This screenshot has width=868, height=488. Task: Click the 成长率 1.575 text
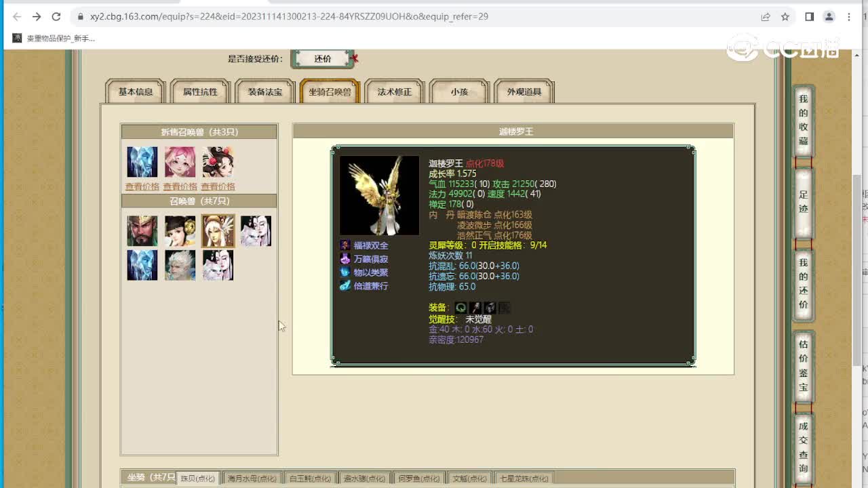[452, 174]
